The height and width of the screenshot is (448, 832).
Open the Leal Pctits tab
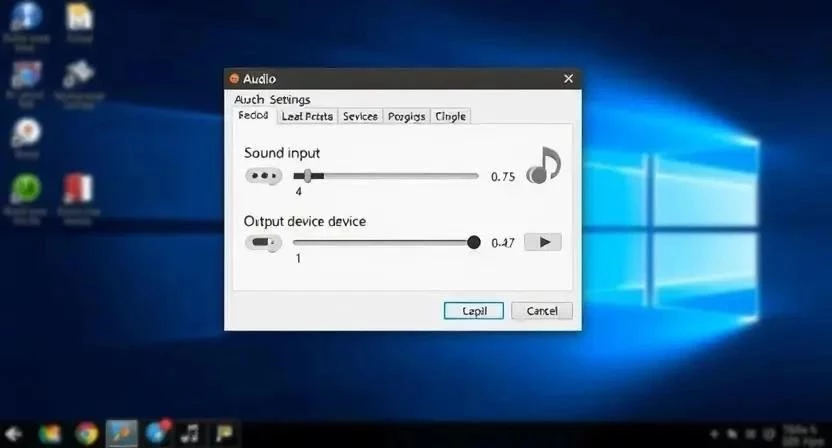coord(307,117)
